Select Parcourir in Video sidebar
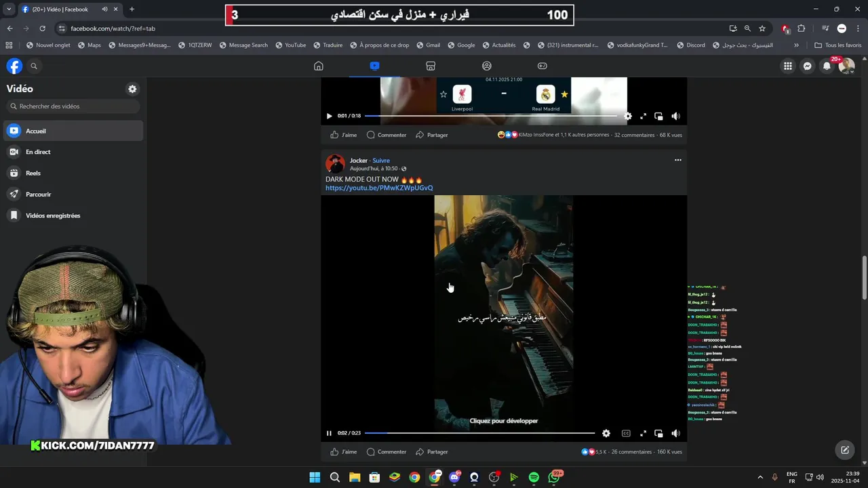 tap(73, 194)
